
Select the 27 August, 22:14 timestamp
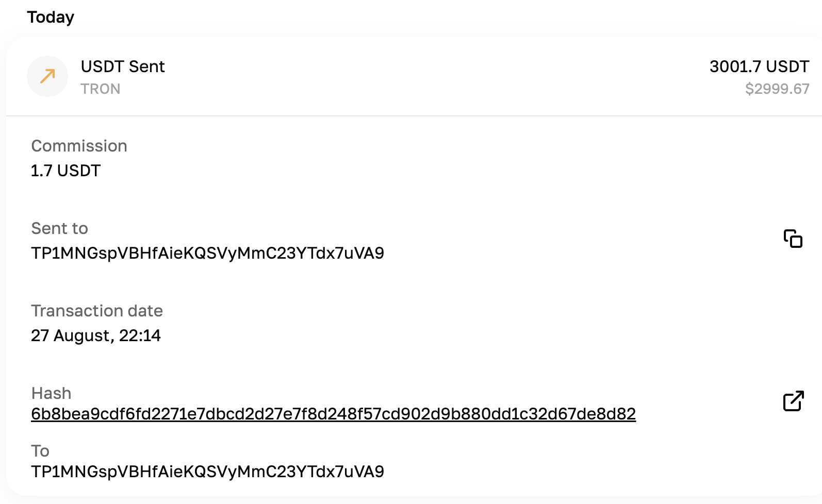96,335
